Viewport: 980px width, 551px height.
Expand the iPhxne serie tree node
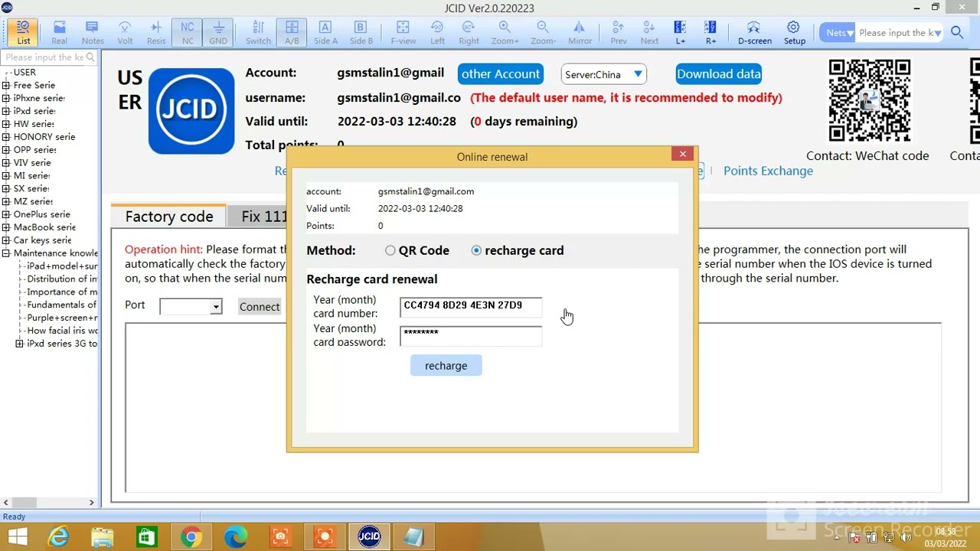point(6,98)
